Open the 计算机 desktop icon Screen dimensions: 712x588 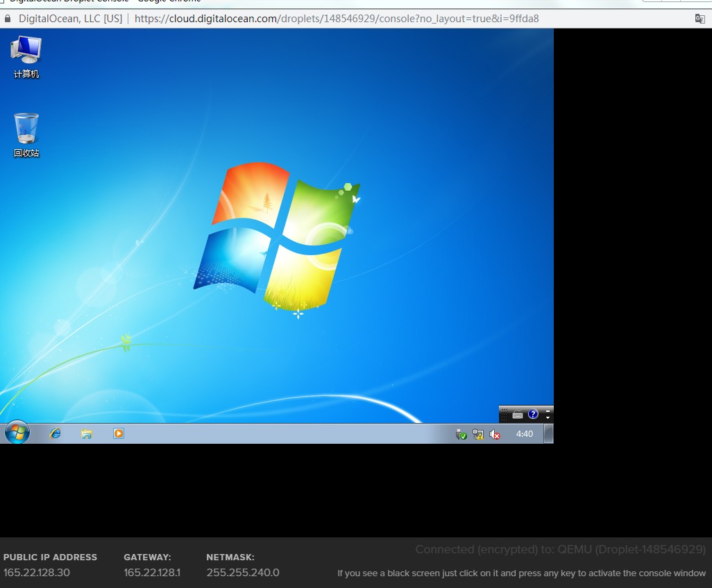click(26, 57)
